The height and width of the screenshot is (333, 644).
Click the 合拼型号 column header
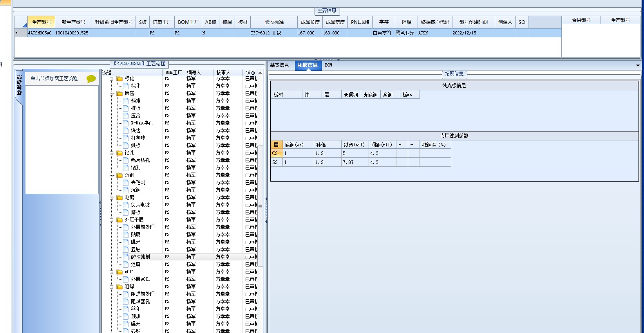tap(581, 20)
